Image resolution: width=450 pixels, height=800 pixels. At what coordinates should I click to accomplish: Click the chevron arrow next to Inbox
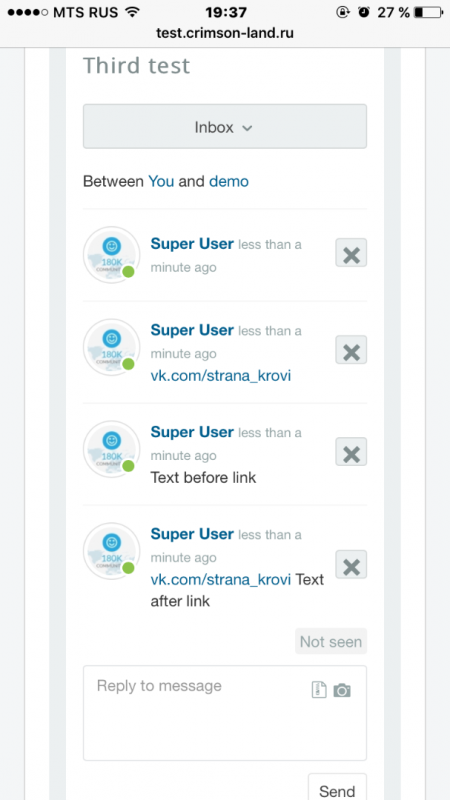coord(247,129)
